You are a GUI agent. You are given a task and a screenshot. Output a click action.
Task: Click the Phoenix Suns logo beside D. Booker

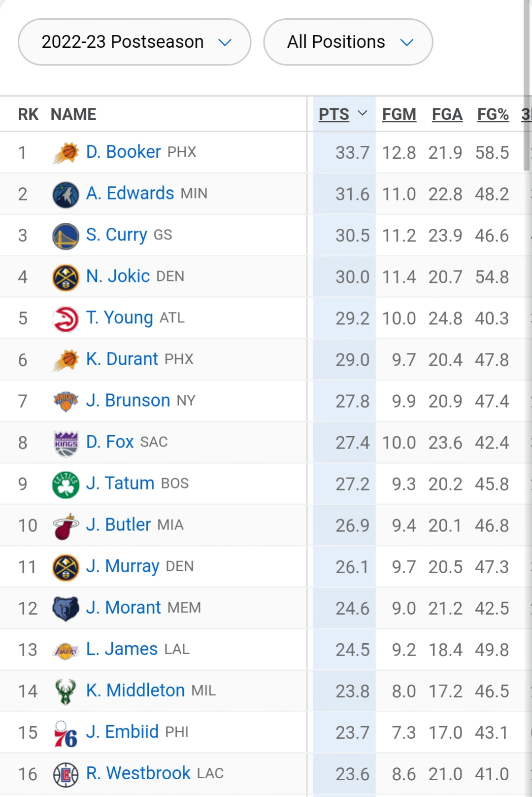pyautogui.click(x=66, y=153)
